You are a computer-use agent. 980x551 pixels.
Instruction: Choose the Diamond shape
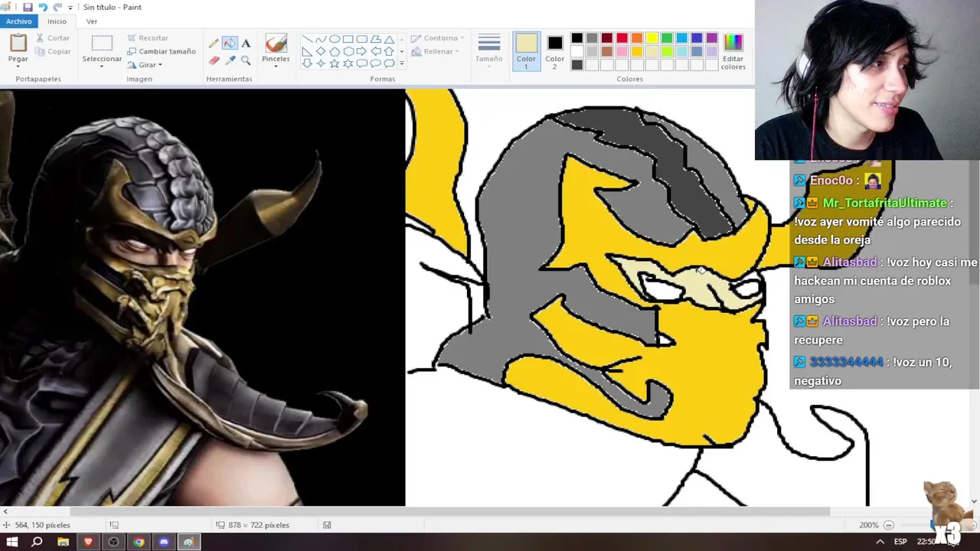[x=321, y=51]
